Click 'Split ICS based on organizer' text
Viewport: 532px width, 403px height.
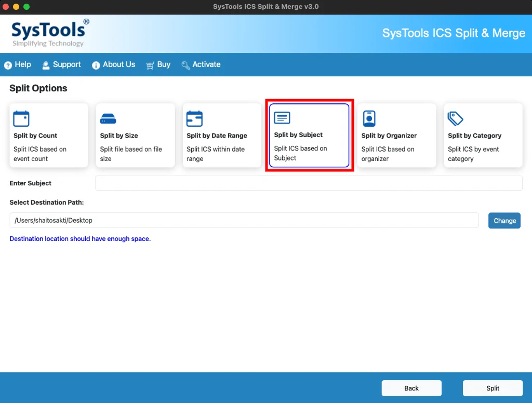[388, 154]
